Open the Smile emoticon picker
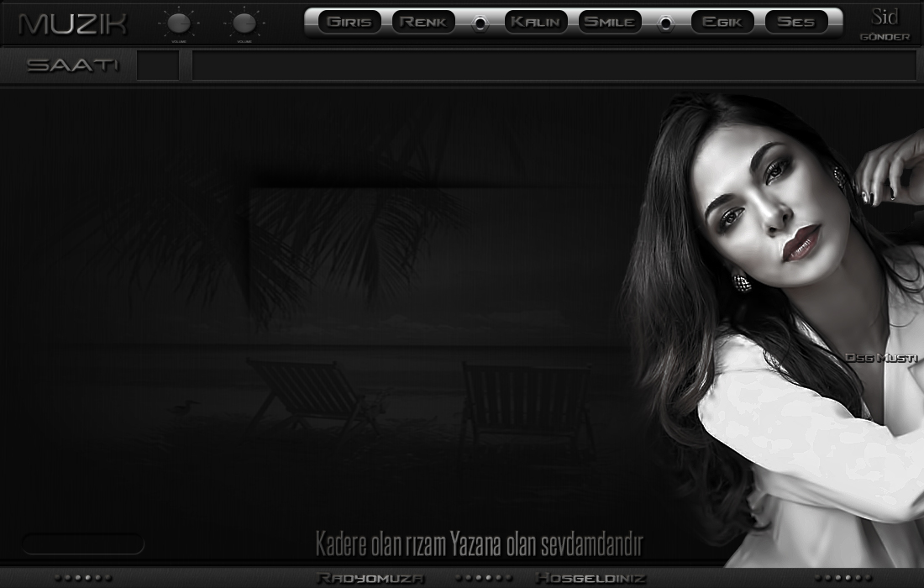The width and height of the screenshot is (924, 588). pyautogui.click(x=610, y=23)
